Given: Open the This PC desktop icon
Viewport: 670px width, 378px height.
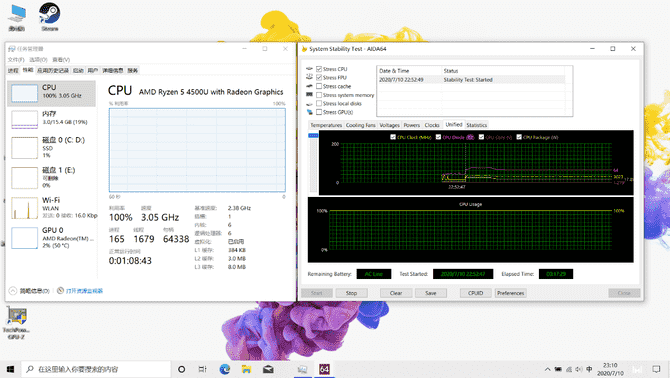Looking at the screenshot, I should point(17,17).
